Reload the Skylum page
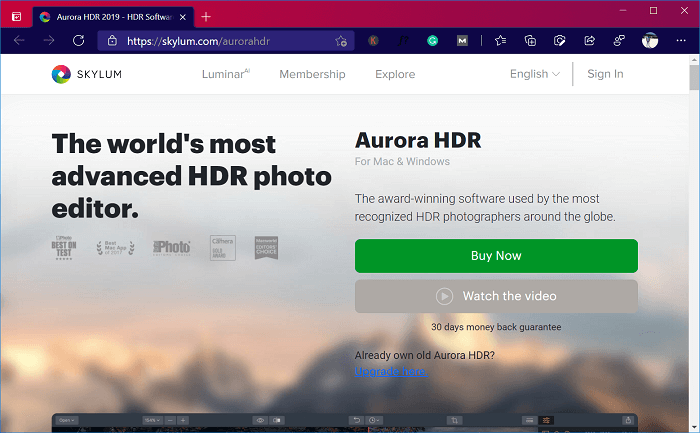 pyautogui.click(x=79, y=41)
